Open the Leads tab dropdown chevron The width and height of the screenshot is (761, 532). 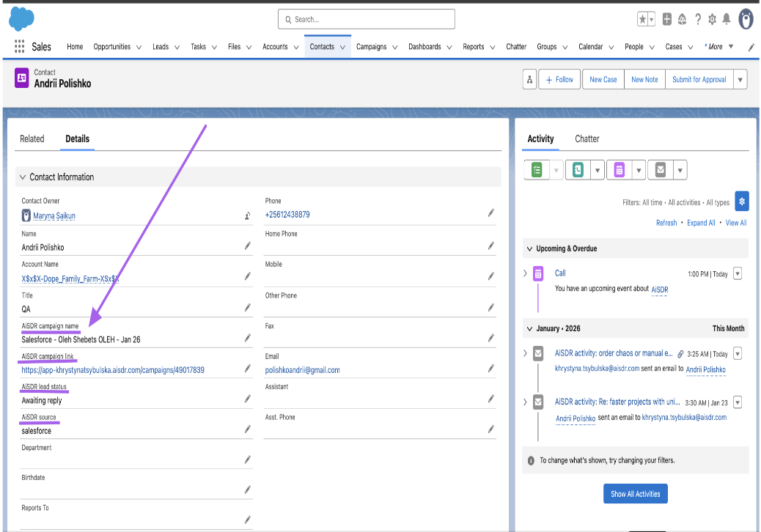[x=177, y=48]
